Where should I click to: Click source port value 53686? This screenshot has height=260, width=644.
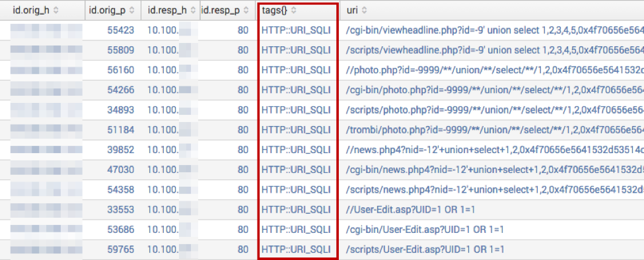(x=121, y=230)
